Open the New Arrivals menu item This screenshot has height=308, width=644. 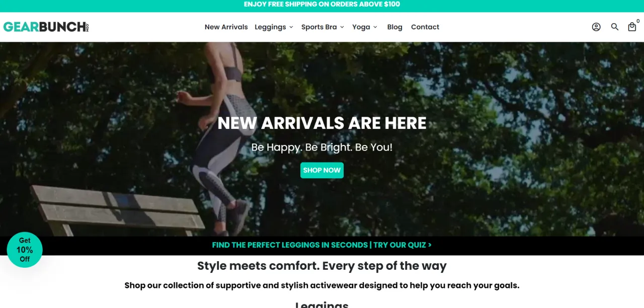coord(226,27)
